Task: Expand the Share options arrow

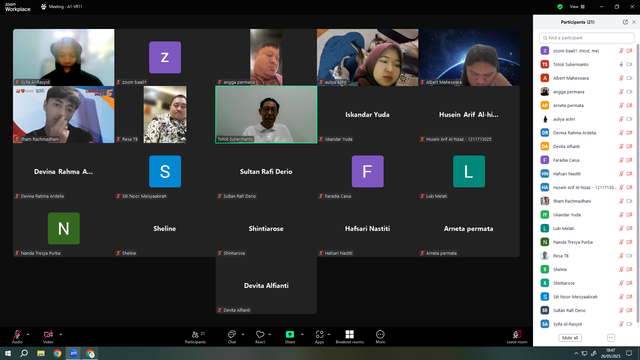Action: coord(302,334)
